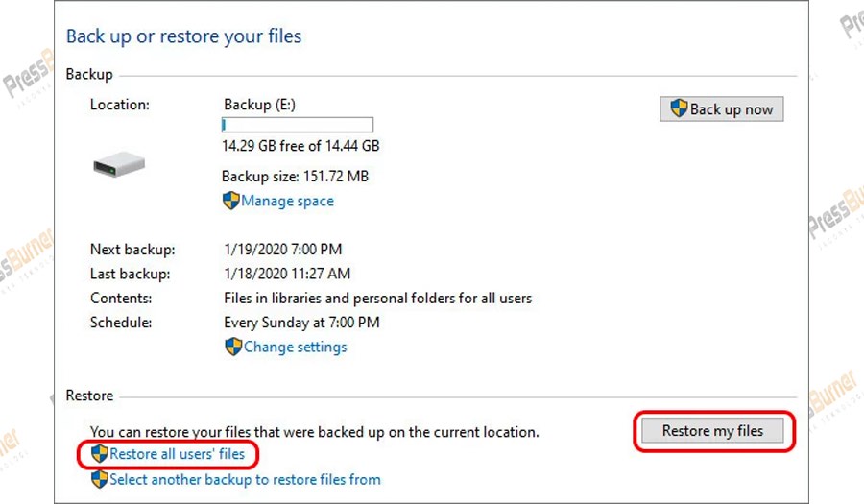Click the 14.29 GB free of 14.44 GB text
Screen dimensions: 864x504
(300, 146)
